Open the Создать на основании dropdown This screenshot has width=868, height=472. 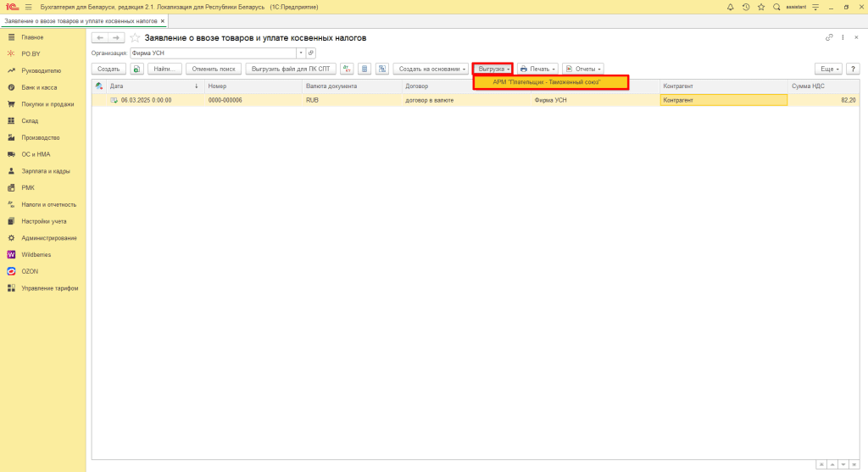coord(431,69)
